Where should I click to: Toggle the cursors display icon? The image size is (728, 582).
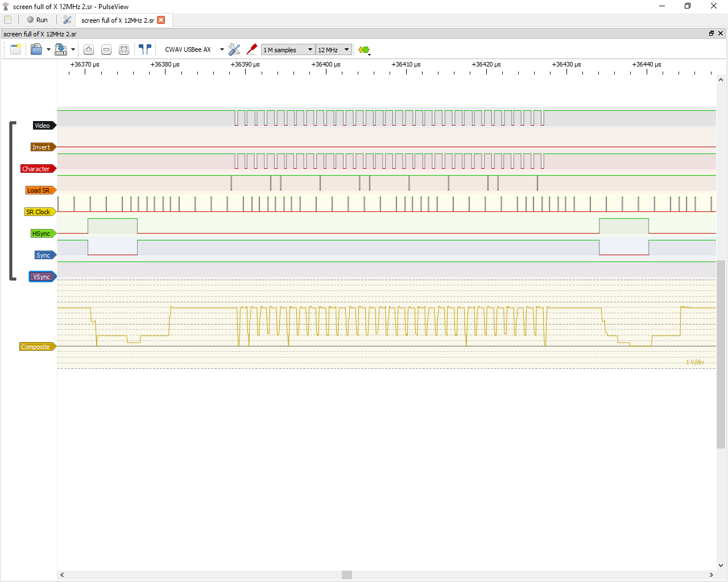[x=144, y=49]
